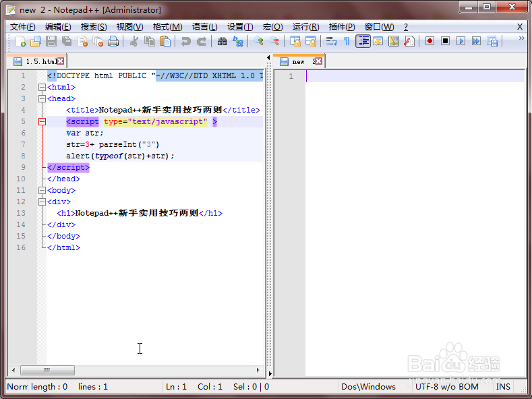
Task: Click the Save toolbar icon
Action: coord(51,41)
